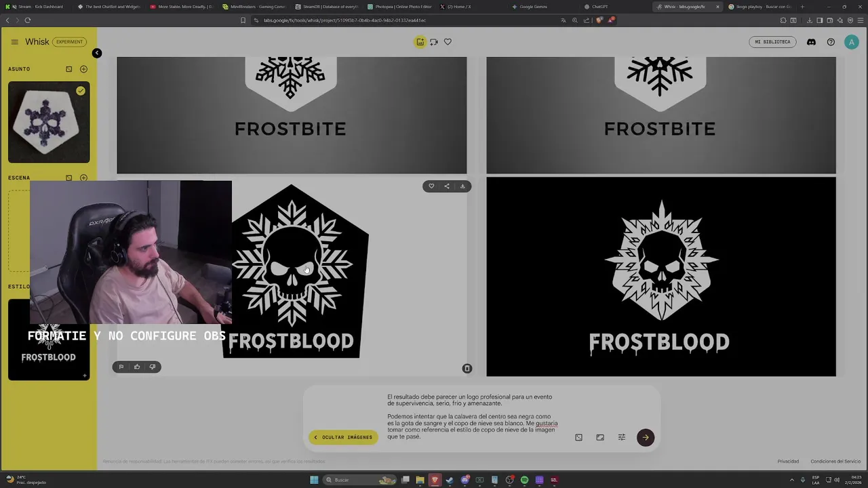Favorite the FROSTBLOOD image with heart icon
The height and width of the screenshot is (488, 868).
tap(431, 186)
